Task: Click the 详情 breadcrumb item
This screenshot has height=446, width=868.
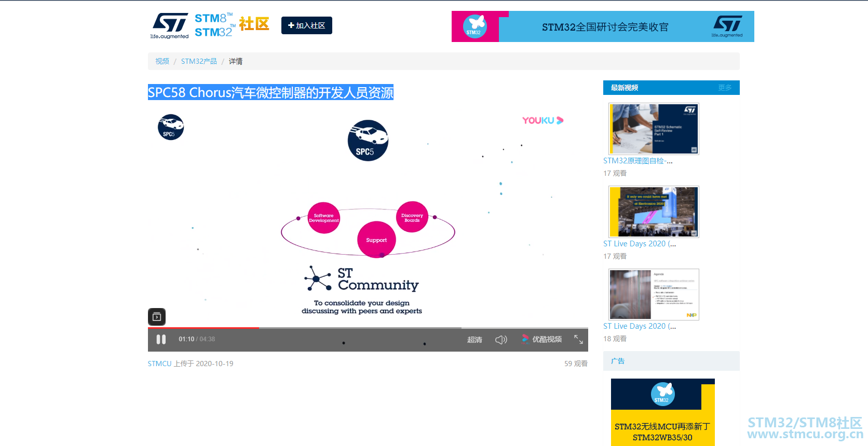Action: pyautogui.click(x=236, y=61)
